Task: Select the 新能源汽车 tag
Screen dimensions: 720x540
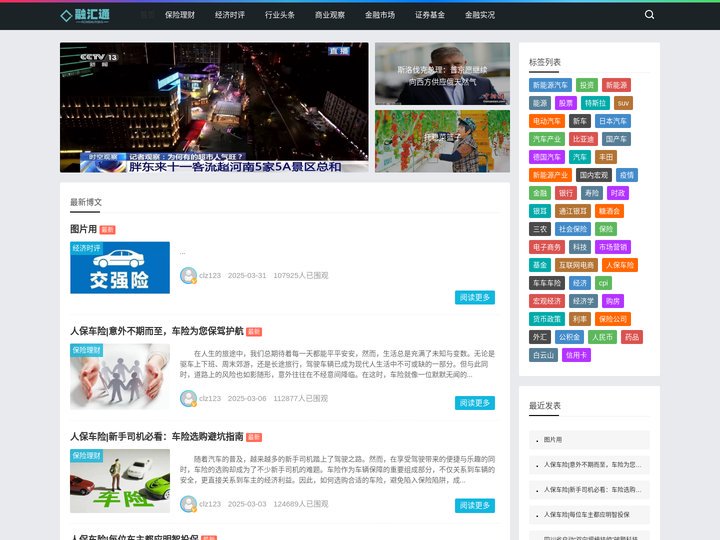Action: (x=550, y=85)
